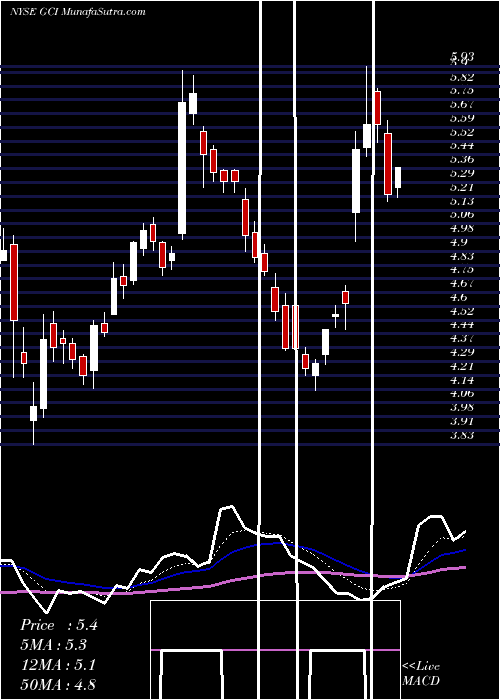Choose the 5.06 axis label

pyautogui.click(x=462, y=215)
